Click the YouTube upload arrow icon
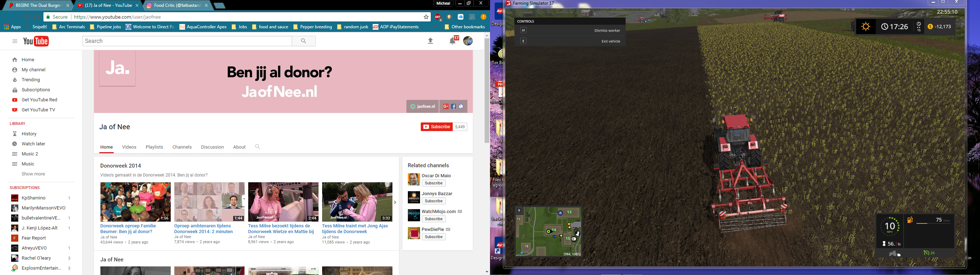 [x=431, y=41]
